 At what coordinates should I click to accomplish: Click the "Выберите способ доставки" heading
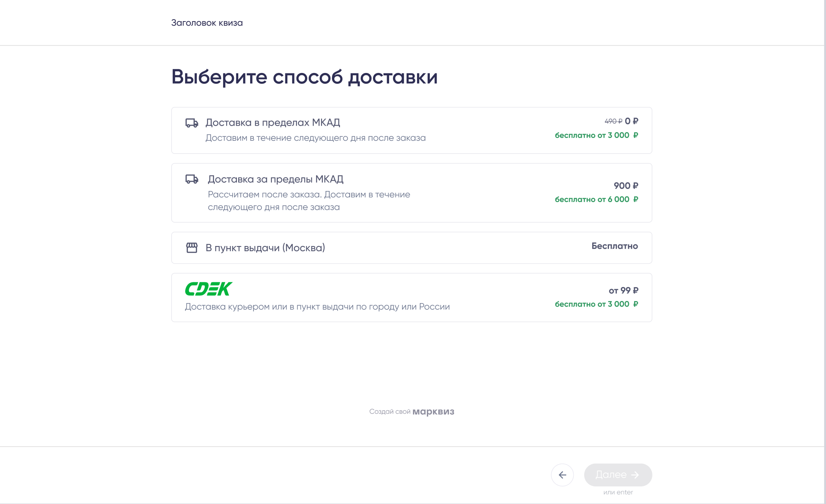click(304, 77)
